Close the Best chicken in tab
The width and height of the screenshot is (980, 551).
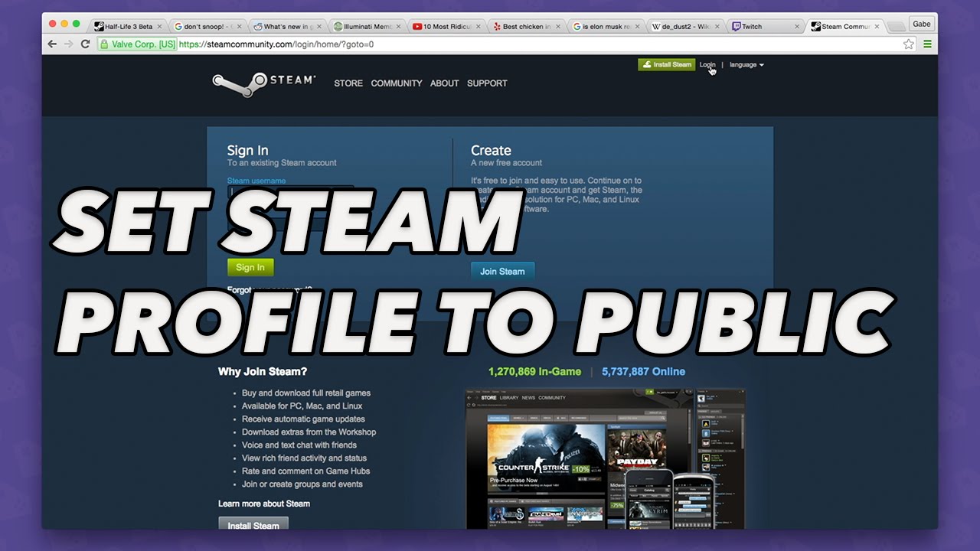click(x=557, y=27)
